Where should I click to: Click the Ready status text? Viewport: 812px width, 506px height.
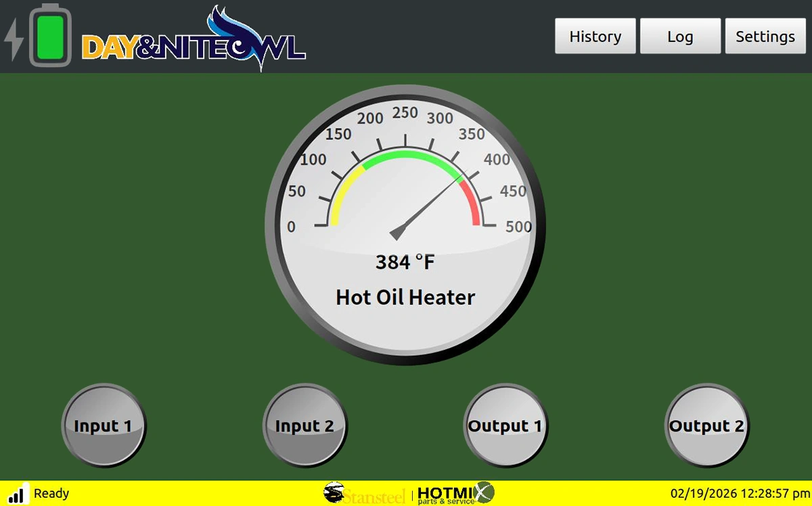click(x=51, y=494)
